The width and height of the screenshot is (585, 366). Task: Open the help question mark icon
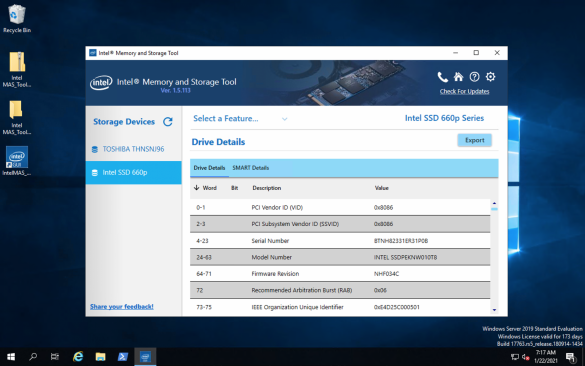pos(474,77)
